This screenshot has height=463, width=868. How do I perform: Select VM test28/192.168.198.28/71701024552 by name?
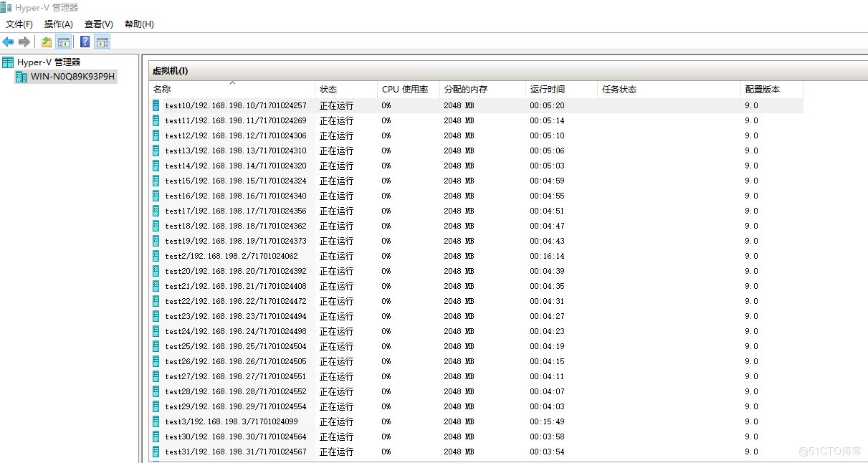point(236,391)
